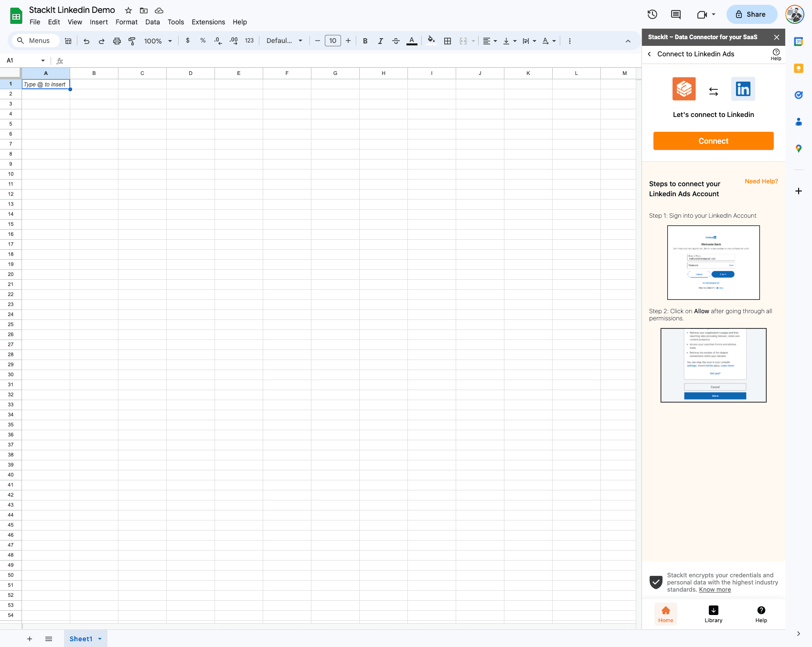Open the Name box dropdown

click(43, 61)
